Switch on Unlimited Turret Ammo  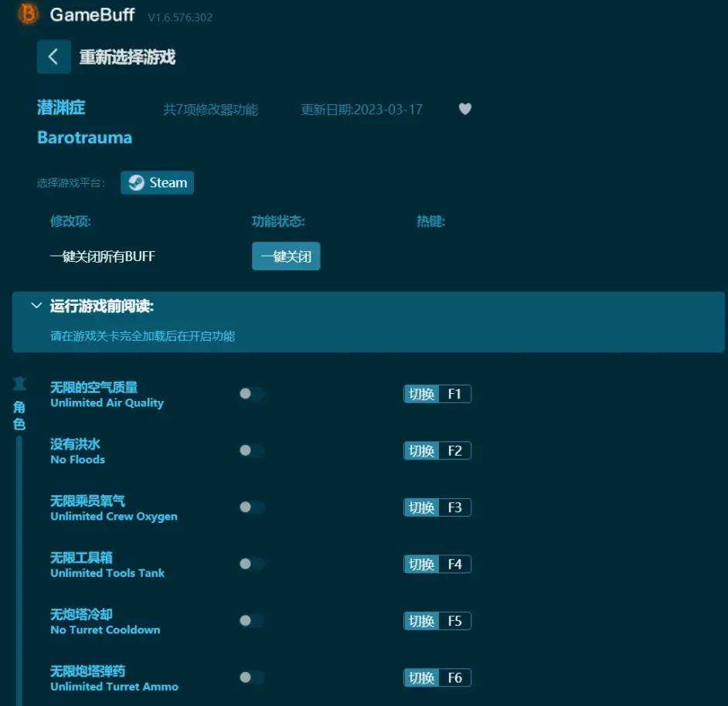[x=251, y=677]
